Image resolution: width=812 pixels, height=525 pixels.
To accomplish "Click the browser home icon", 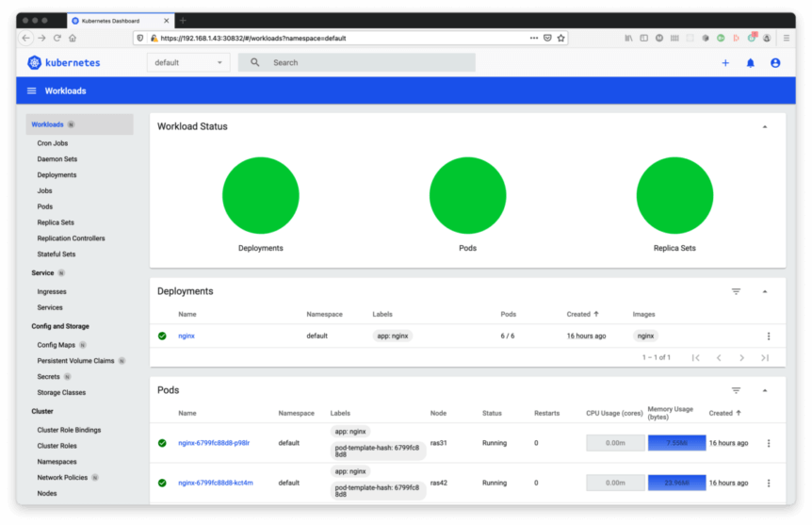I will pyautogui.click(x=73, y=38).
